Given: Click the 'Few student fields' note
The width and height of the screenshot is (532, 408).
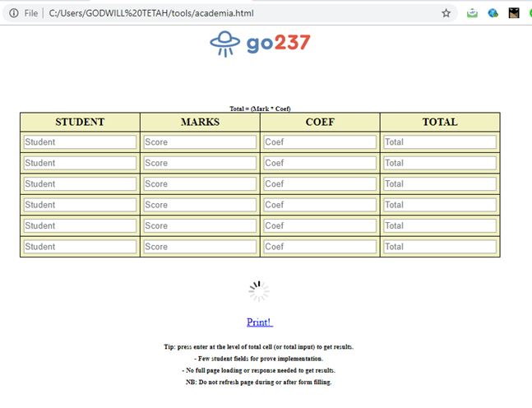Looking at the screenshot, I should (x=258, y=359).
